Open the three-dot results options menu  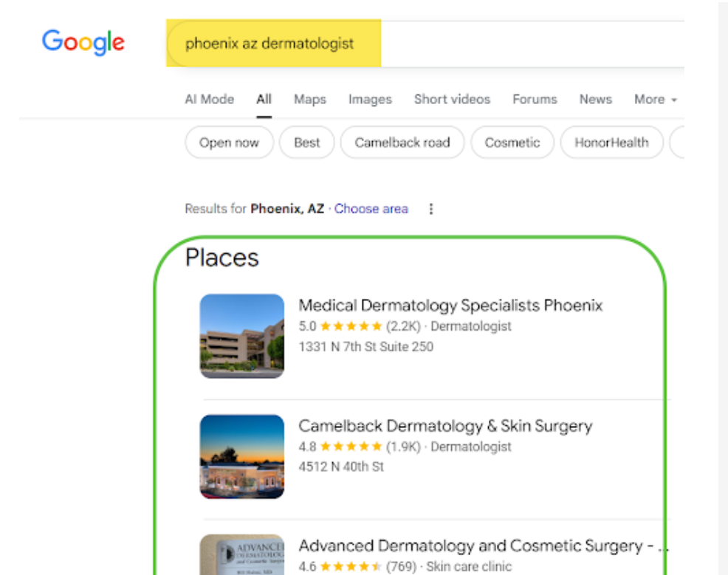coord(431,209)
